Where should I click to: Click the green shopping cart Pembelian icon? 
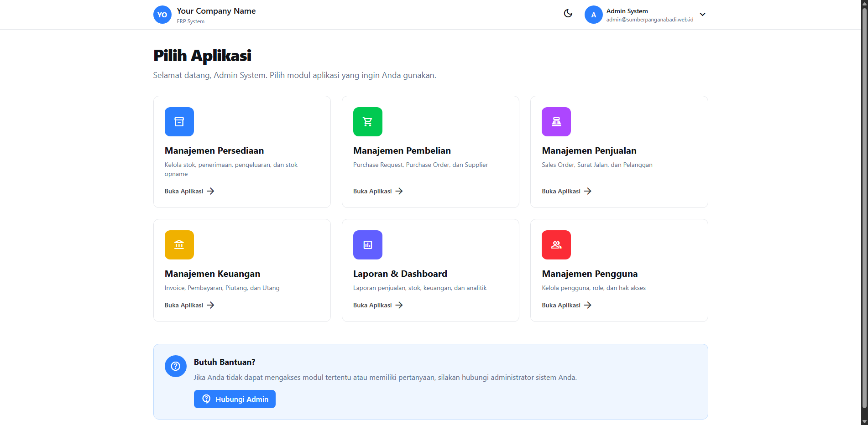click(367, 122)
